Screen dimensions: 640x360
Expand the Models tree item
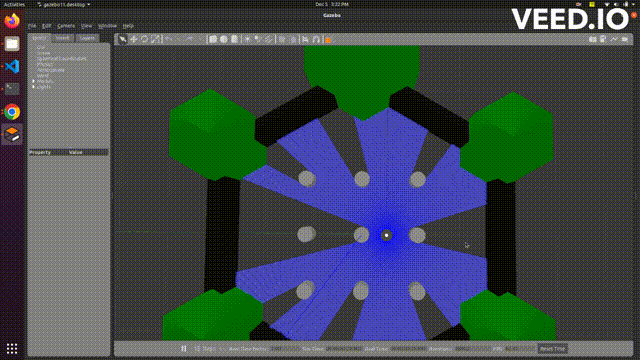coord(33,81)
